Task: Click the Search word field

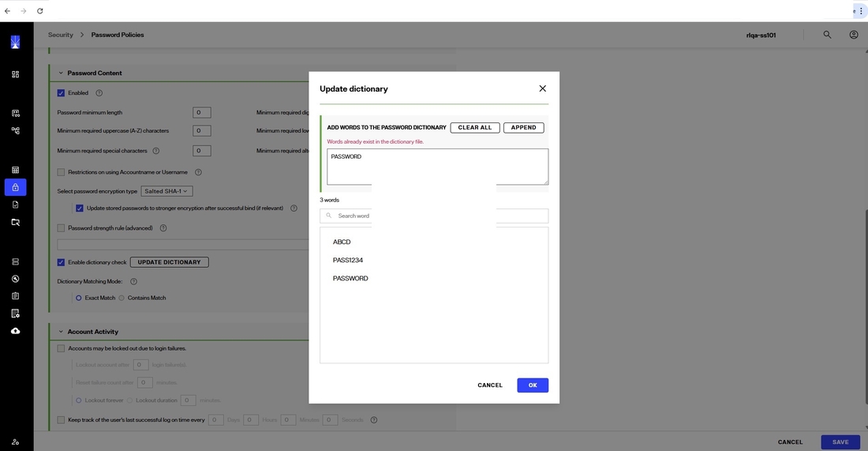Action: tap(434, 216)
